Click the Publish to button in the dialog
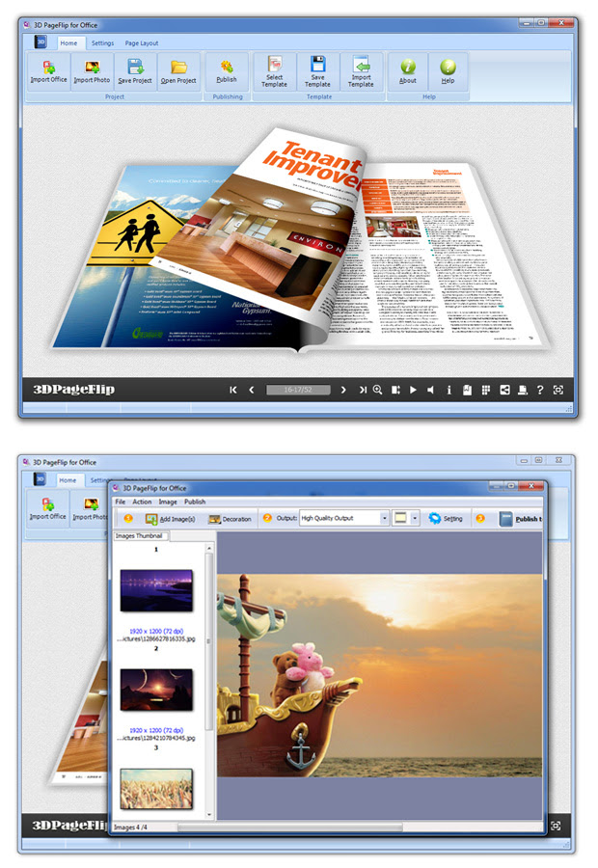Image resolution: width=598 pixels, height=868 pixels. pyautogui.click(x=521, y=519)
